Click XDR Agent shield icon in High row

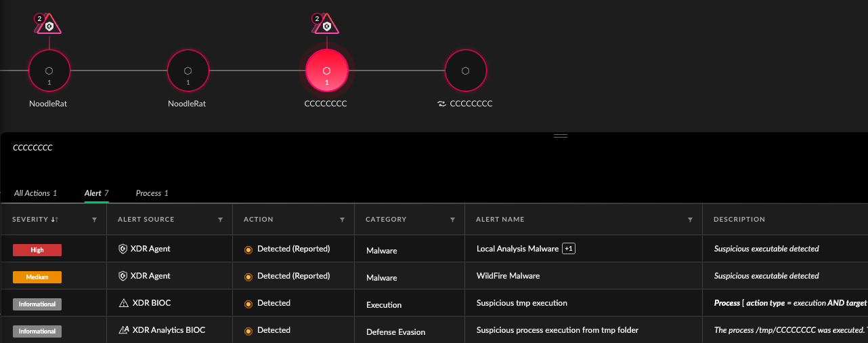123,249
